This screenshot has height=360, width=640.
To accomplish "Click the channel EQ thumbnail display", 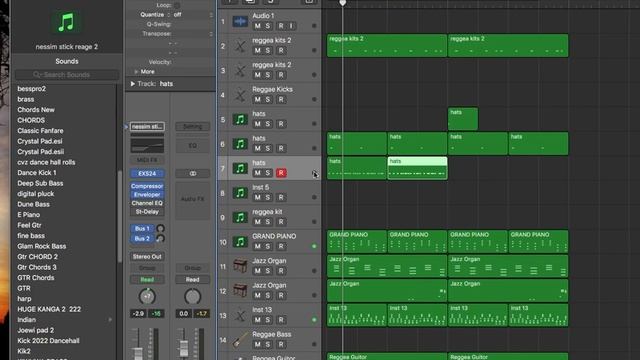I will pos(147,145).
